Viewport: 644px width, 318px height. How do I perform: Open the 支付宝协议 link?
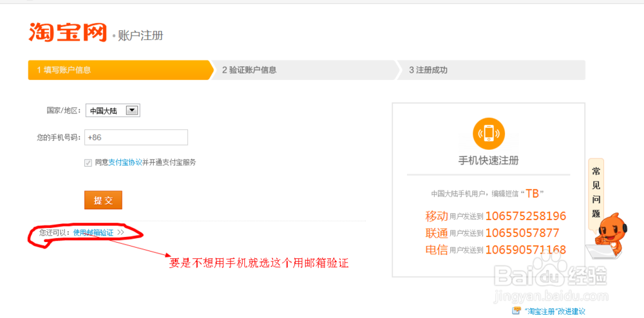[x=125, y=163]
